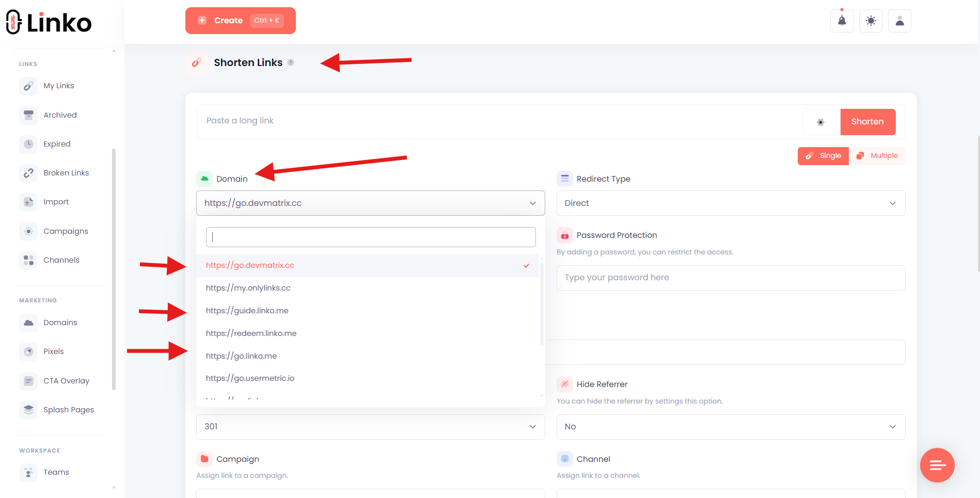The height and width of the screenshot is (498, 980).
Task: Click the CTA Overlay icon
Action: click(28, 381)
